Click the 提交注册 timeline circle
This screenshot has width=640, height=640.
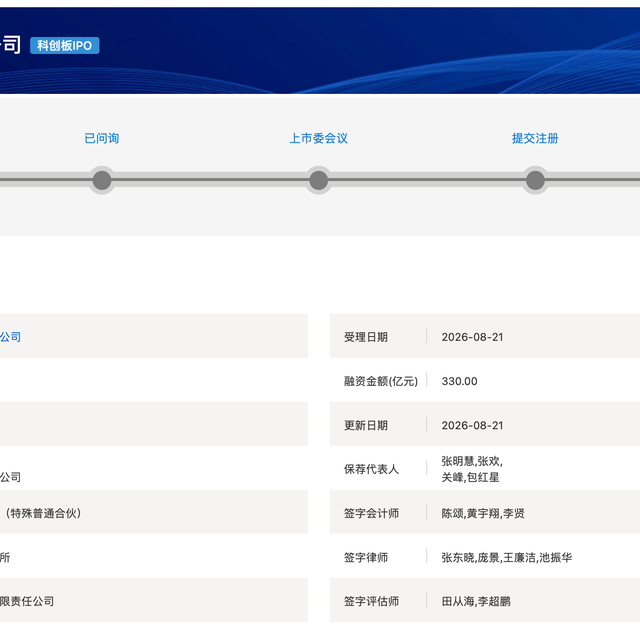pyautogui.click(x=536, y=180)
